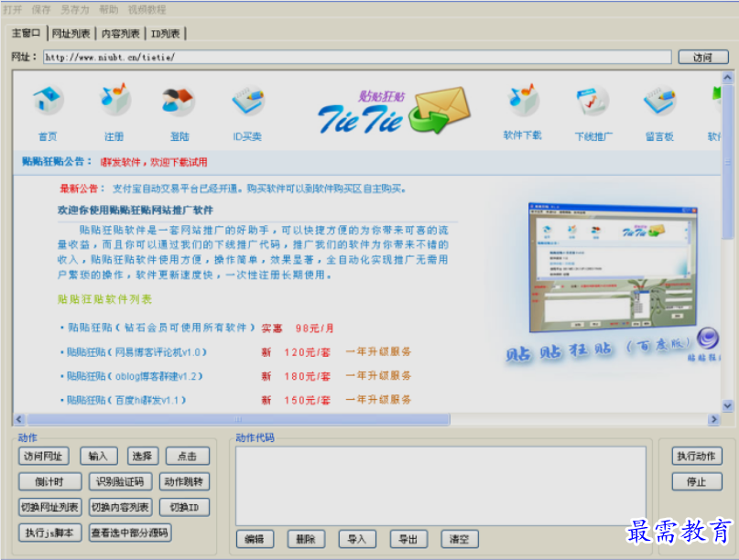Screen dimensions: 739x560
Task: Open the 登陆 login icon
Action: pyautogui.click(x=179, y=102)
